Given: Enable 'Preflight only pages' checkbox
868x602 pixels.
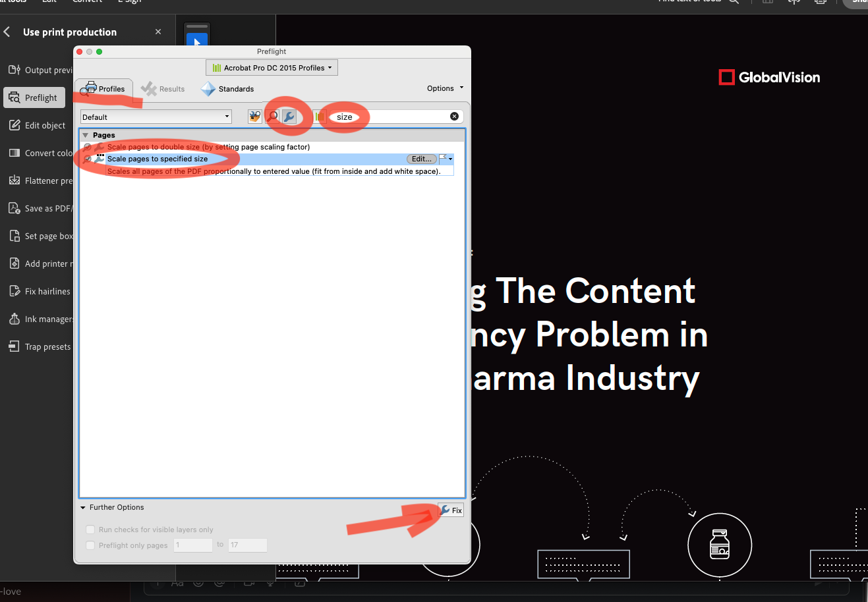Looking at the screenshot, I should pyautogui.click(x=90, y=545).
